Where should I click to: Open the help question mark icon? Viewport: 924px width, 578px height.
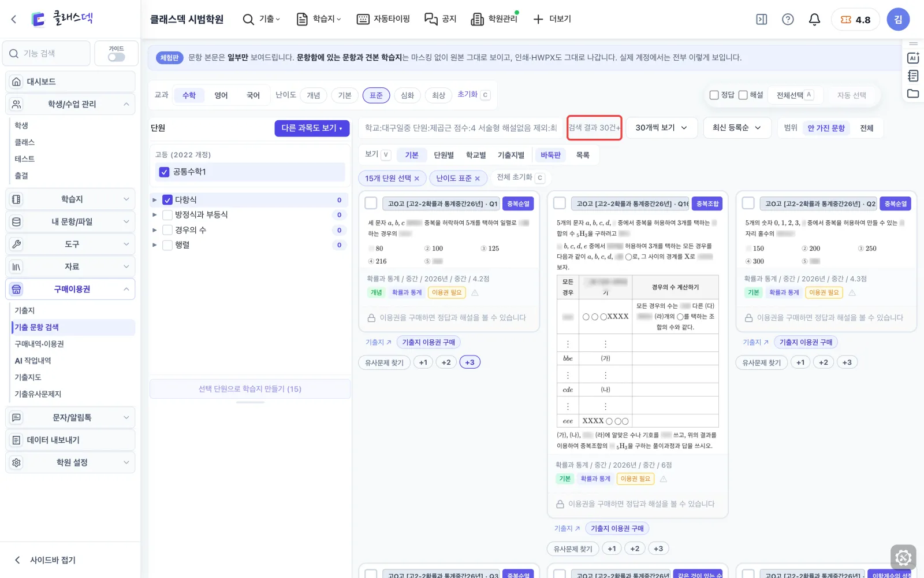pyautogui.click(x=788, y=19)
